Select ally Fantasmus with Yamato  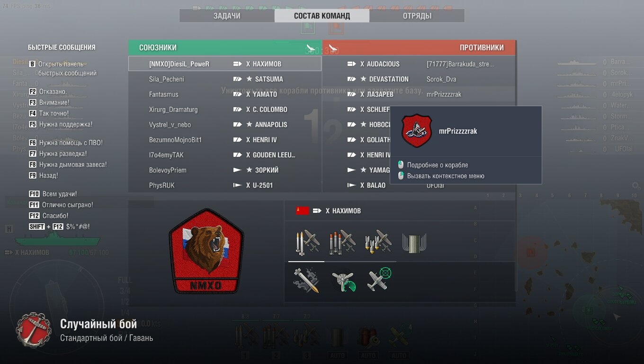point(225,94)
